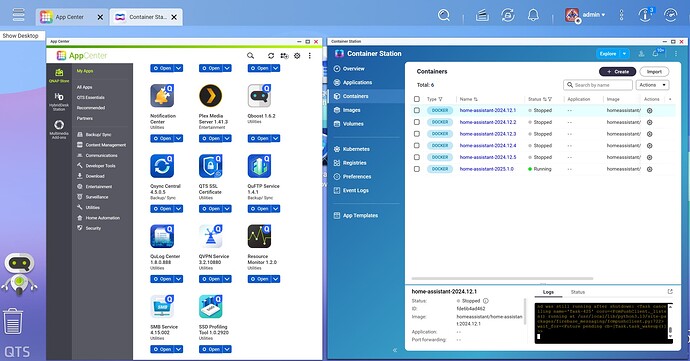The width and height of the screenshot is (690, 361).
Task: Switch to the Status tab in container details
Action: 577,292
